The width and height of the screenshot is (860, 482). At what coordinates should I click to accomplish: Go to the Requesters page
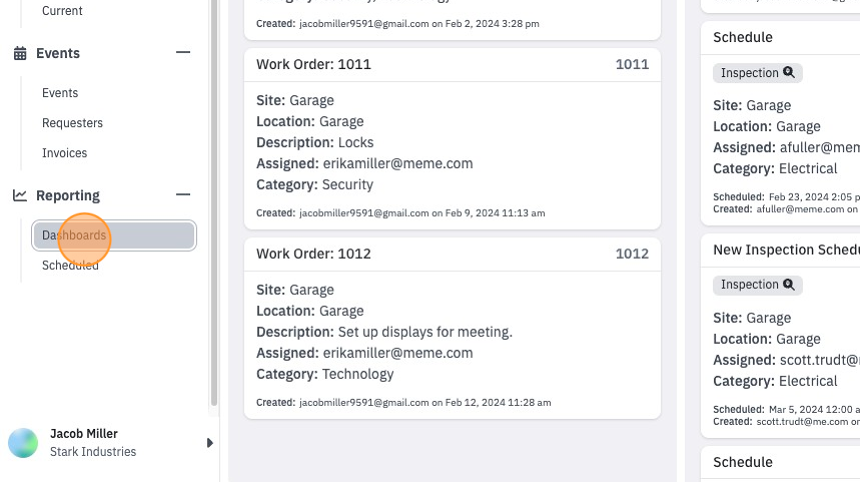(x=72, y=123)
